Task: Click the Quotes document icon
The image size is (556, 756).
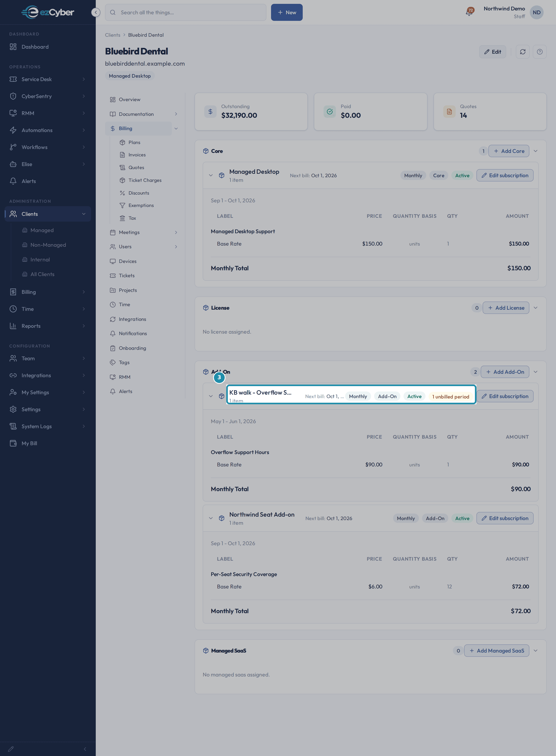Action: point(449,111)
